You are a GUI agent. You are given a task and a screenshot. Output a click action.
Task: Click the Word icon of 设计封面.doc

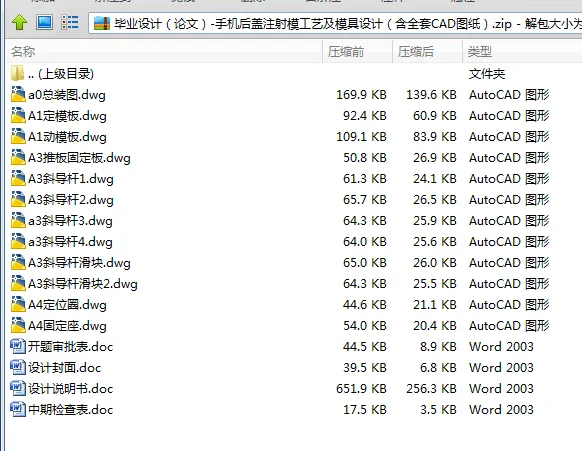pyautogui.click(x=18, y=367)
